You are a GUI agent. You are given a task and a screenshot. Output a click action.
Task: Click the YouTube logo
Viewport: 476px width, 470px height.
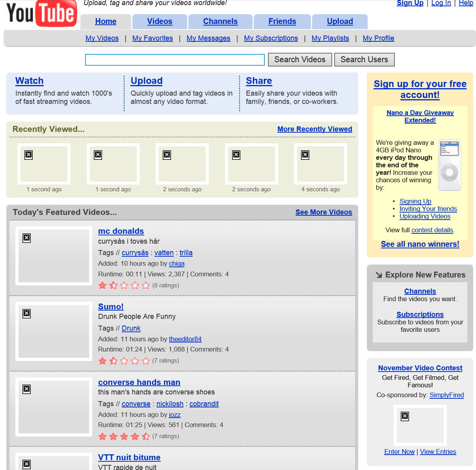point(41,14)
